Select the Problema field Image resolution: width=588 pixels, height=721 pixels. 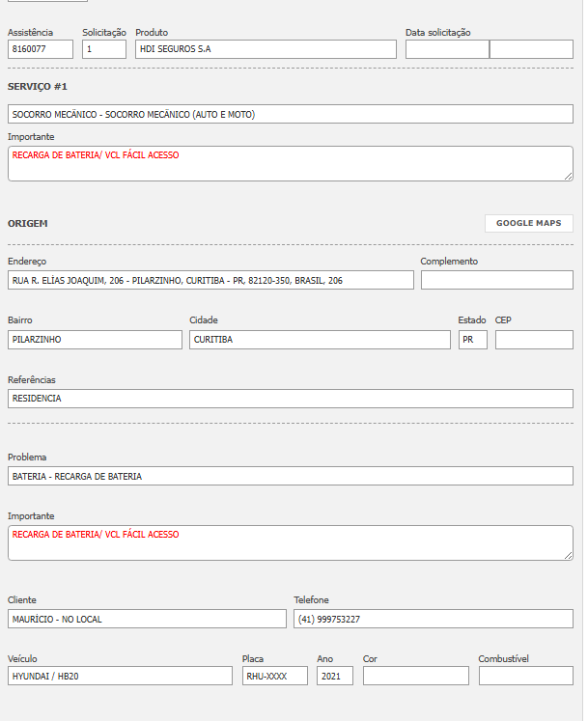point(290,476)
